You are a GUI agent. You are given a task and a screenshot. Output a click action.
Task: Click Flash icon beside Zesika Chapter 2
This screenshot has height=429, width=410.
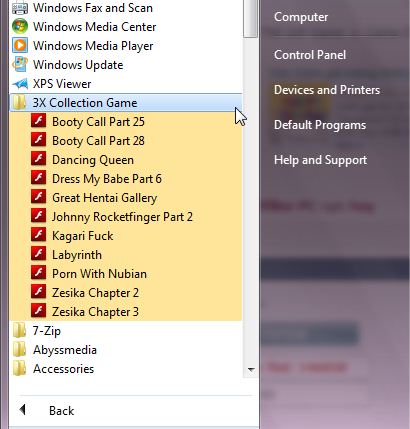tap(39, 292)
